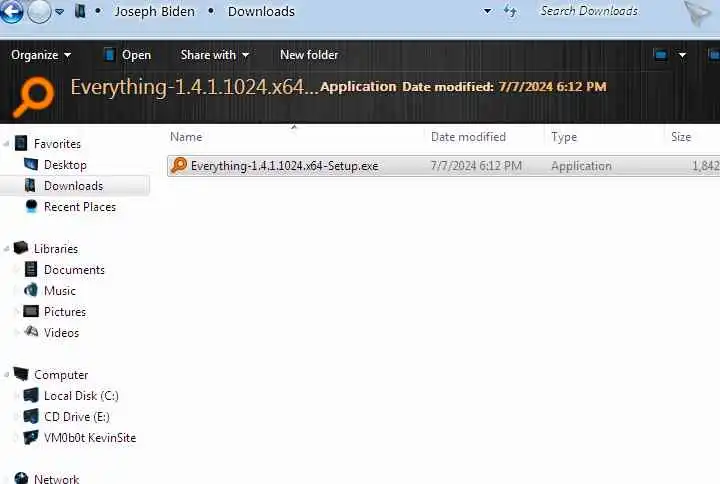
Task: Open Local Disk (C:)
Action: click(x=81, y=396)
